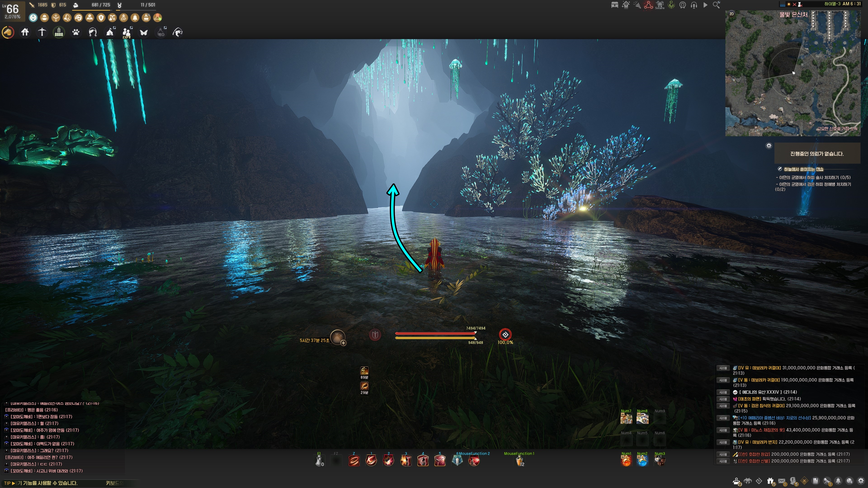Click the play triangle button in top bar
Image resolution: width=868 pixels, height=488 pixels.
click(x=705, y=5)
